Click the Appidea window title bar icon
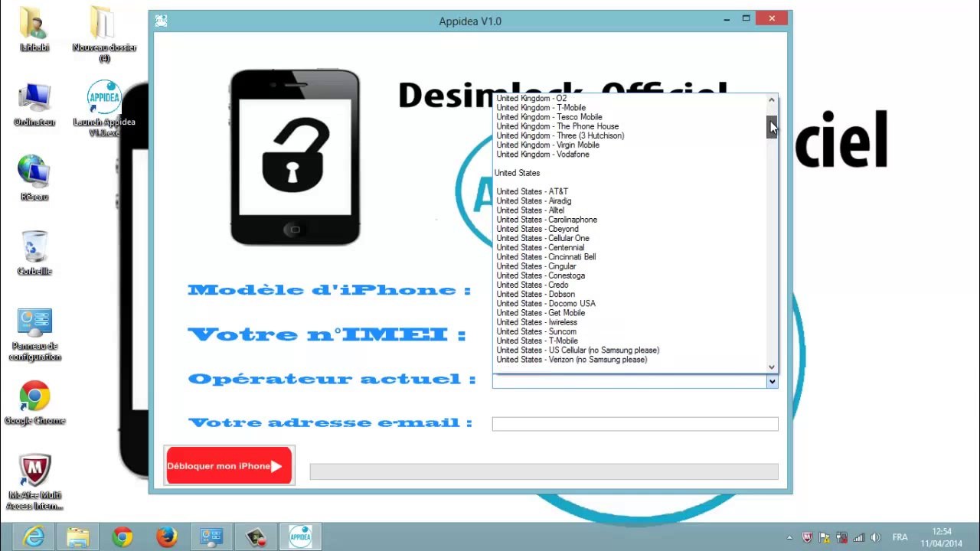Image resolution: width=980 pixels, height=551 pixels. point(161,21)
